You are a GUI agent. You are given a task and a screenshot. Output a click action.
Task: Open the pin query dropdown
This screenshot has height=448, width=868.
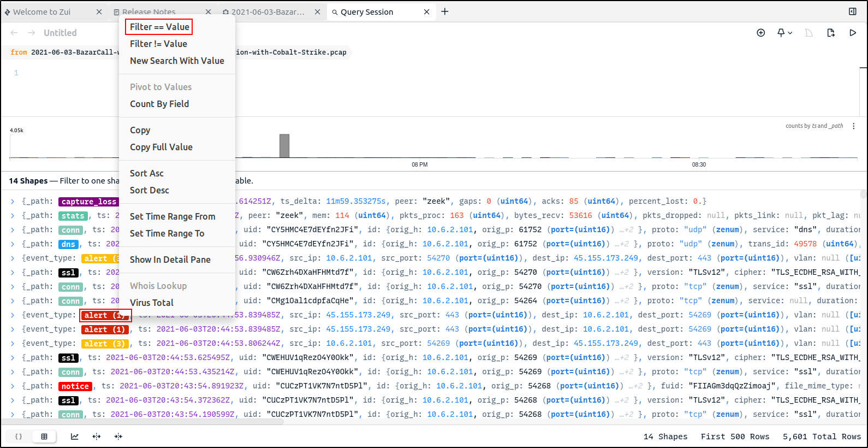(x=784, y=33)
